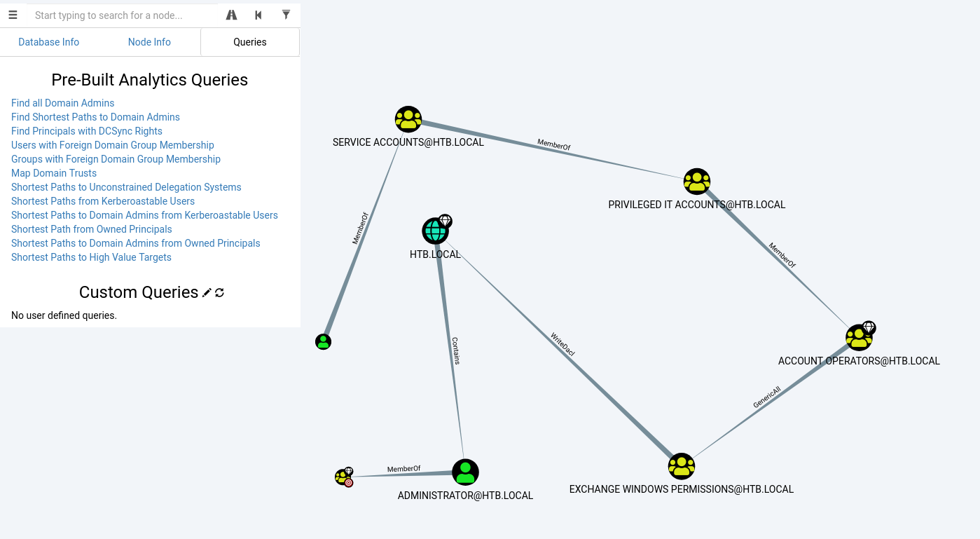This screenshot has width=980, height=539.
Task: Switch to the Database Info tab
Action: (x=49, y=42)
